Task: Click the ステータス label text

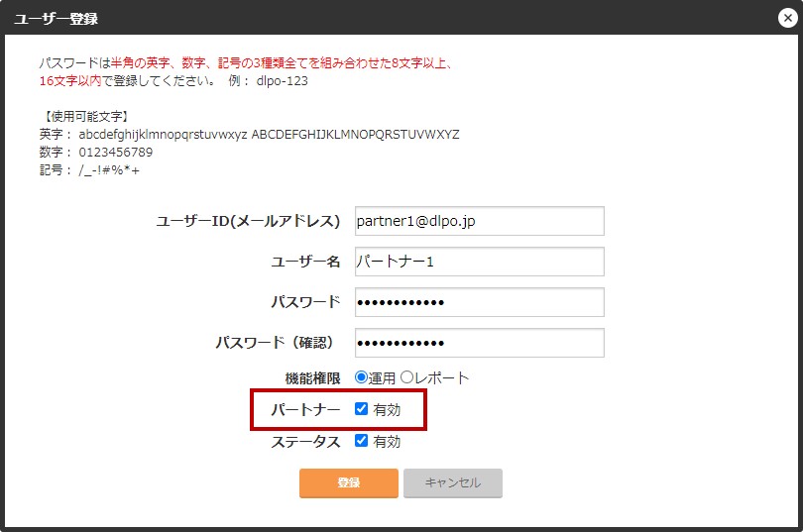Action: point(305,442)
